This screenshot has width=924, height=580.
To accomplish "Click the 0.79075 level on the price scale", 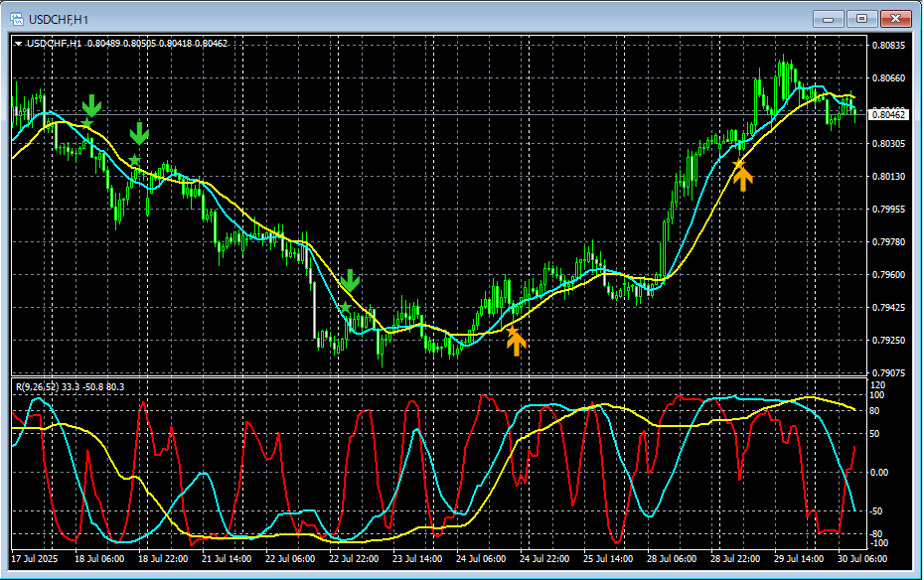I will (887, 373).
